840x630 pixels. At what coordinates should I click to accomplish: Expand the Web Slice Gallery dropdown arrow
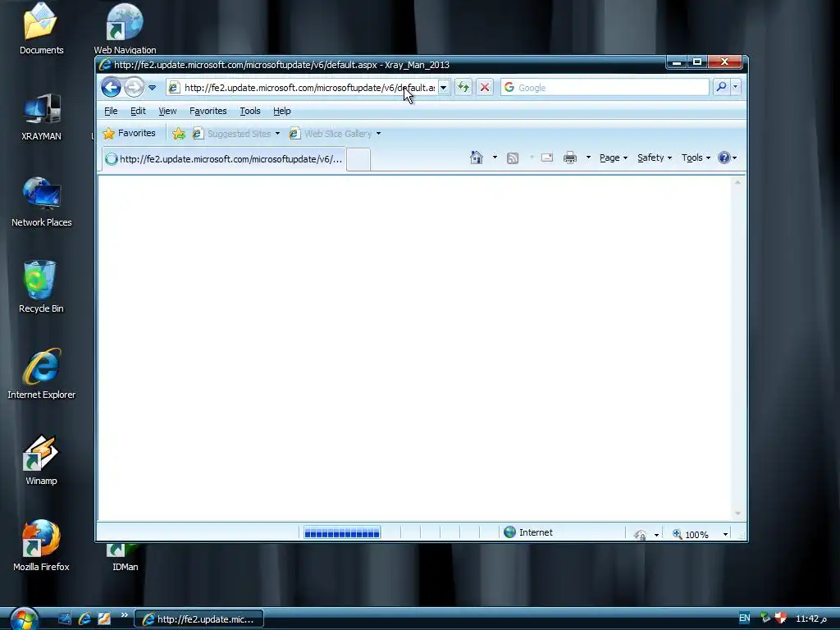coord(378,134)
